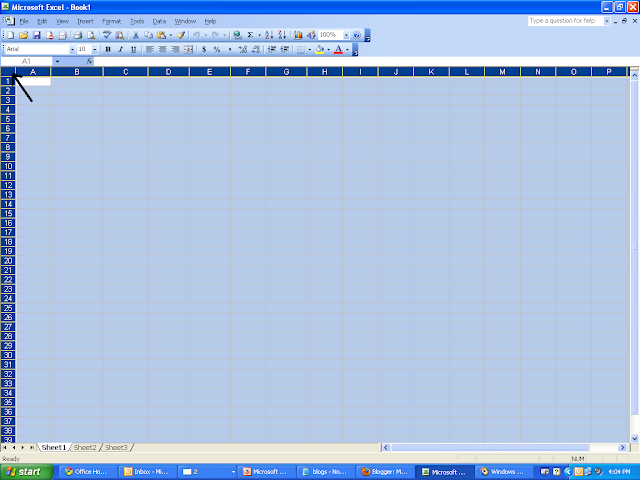640x480 pixels.
Task: Switch to Inbox taskbar button
Action: pyautogui.click(x=148, y=472)
